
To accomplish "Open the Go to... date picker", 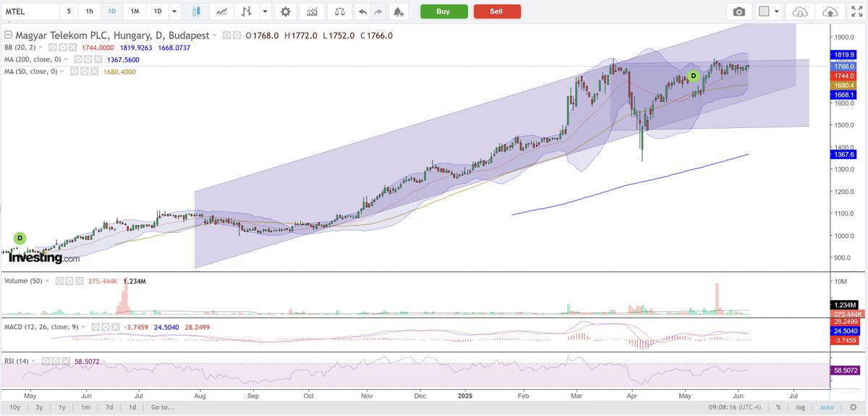I will click(x=163, y=407).
